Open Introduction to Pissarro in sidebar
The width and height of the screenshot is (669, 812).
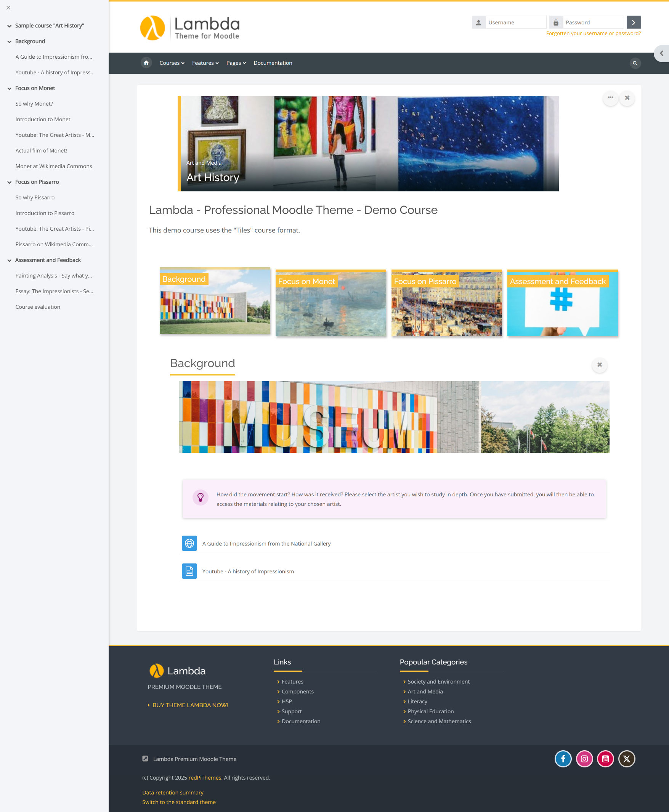point(45,213)
